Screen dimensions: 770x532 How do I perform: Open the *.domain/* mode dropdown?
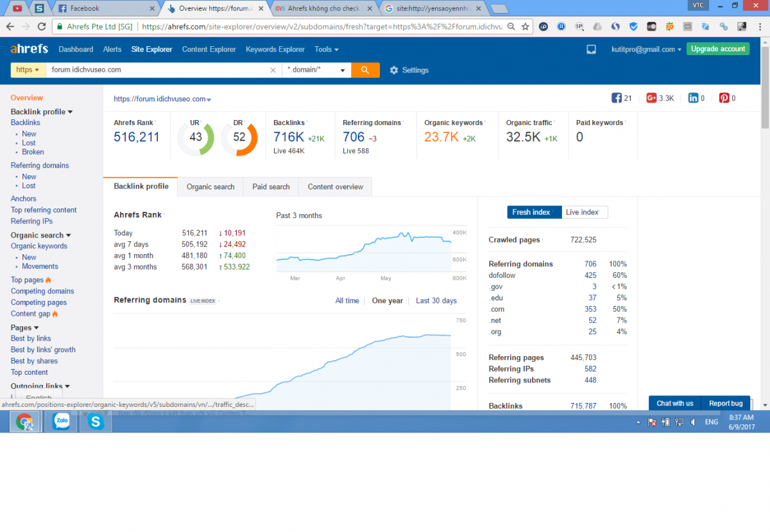316,70
